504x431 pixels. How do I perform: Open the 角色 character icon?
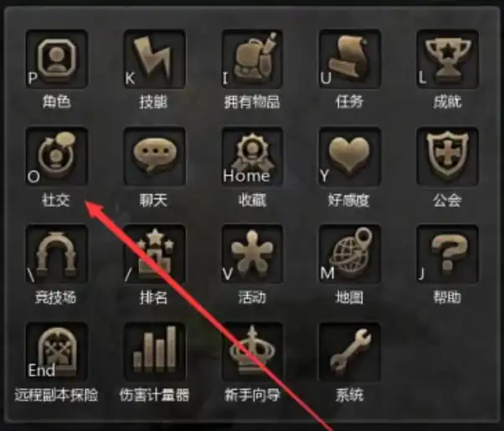click(57, 59)
